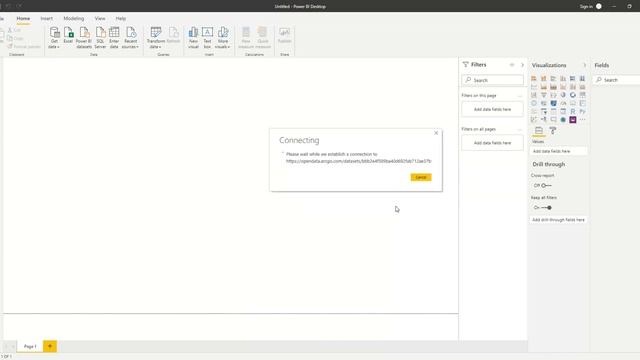The height and width of the screenshot is (360, 640).
Task: Toggle Keep all filters switch
Action: (x=546, y=207)
